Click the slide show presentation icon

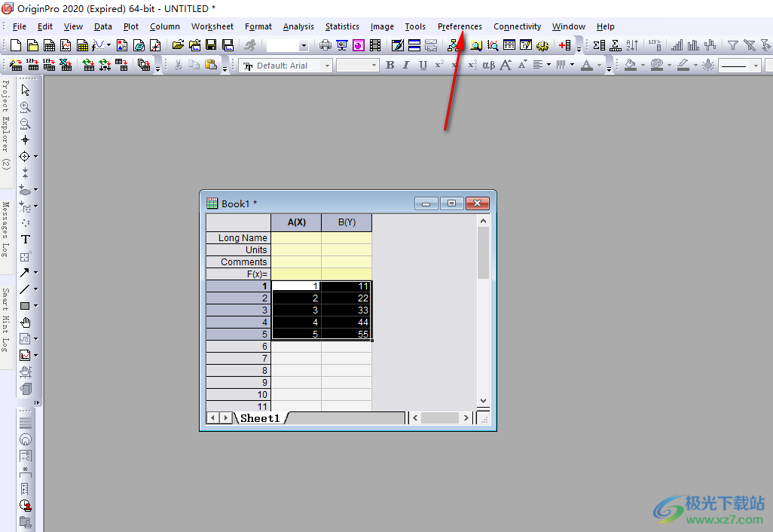click(342, 45)
